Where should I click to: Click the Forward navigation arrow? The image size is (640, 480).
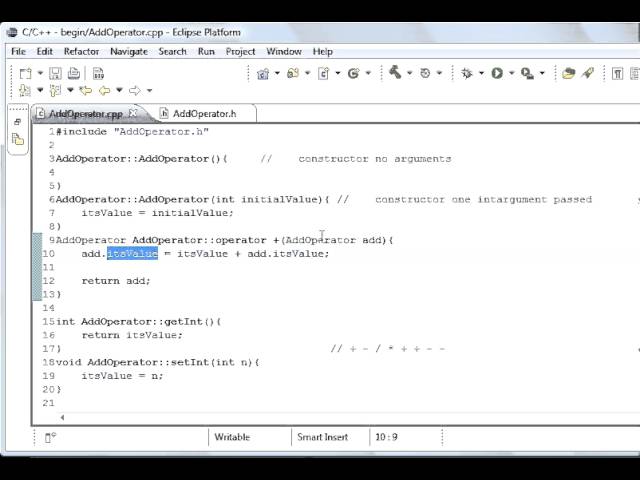point(135,90)
